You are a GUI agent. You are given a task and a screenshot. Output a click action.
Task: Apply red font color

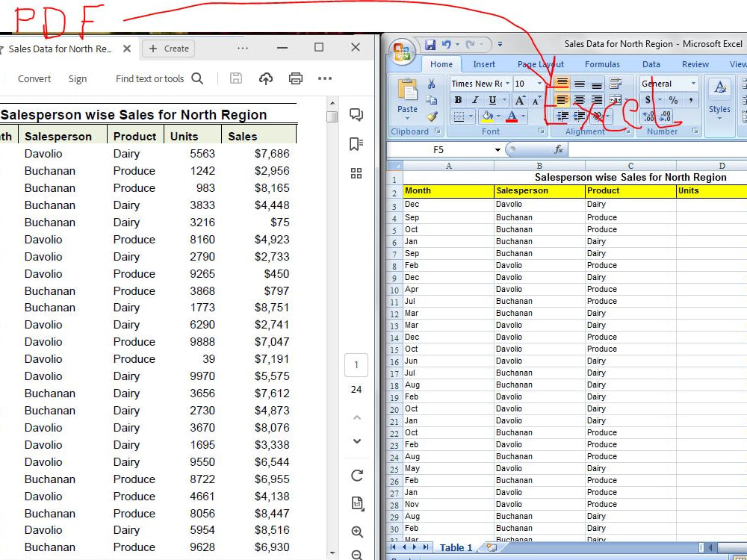pyautogui.click(x=512, y=116)
